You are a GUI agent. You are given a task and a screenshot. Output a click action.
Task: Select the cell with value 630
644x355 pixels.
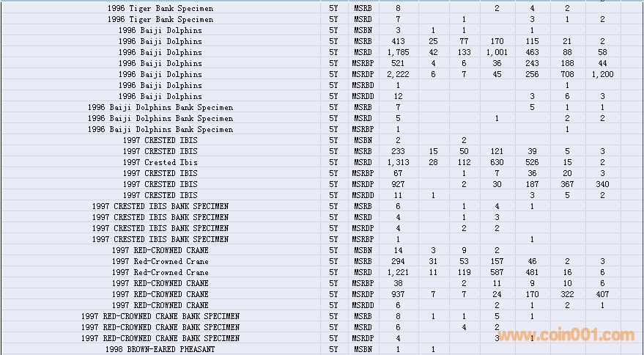(x=497, y=162)
